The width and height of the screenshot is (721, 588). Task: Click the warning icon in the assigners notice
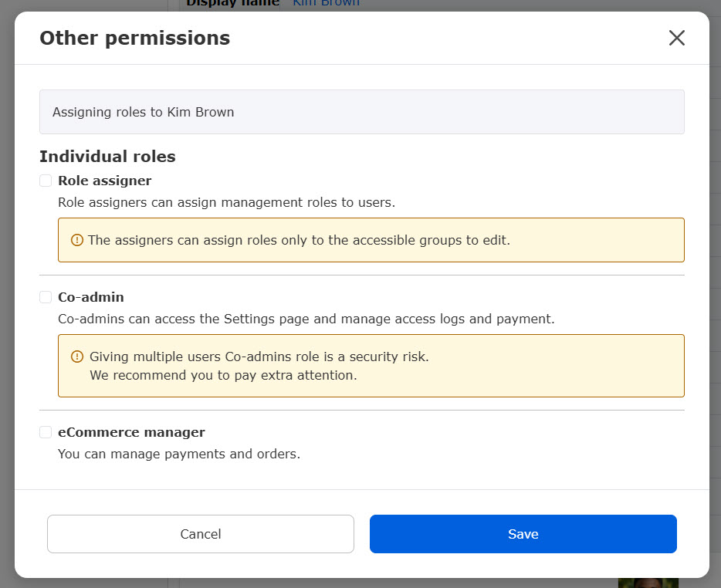pos(77,240)
